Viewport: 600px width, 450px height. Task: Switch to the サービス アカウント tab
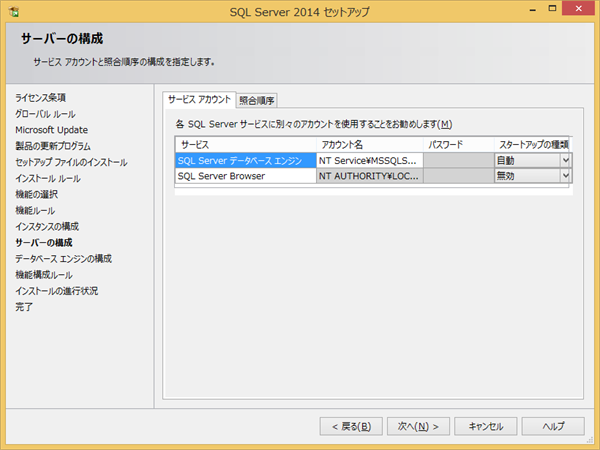pos(199,100)
